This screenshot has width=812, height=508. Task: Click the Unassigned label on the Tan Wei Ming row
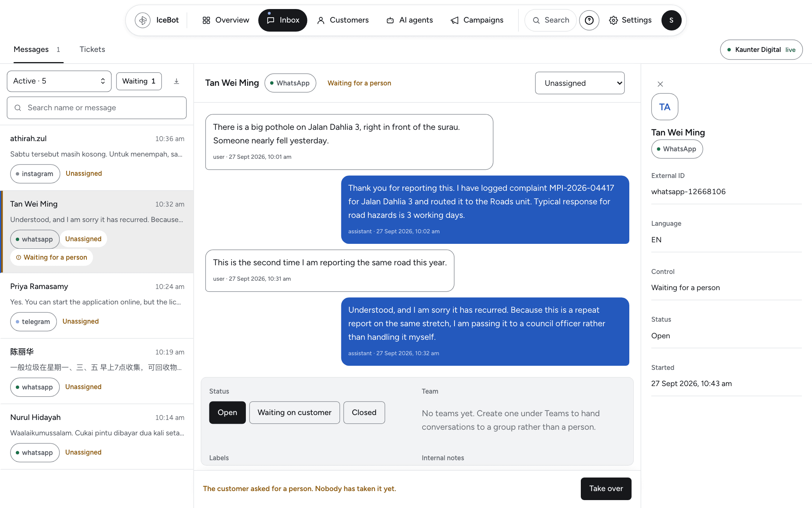tap(83, 239)
